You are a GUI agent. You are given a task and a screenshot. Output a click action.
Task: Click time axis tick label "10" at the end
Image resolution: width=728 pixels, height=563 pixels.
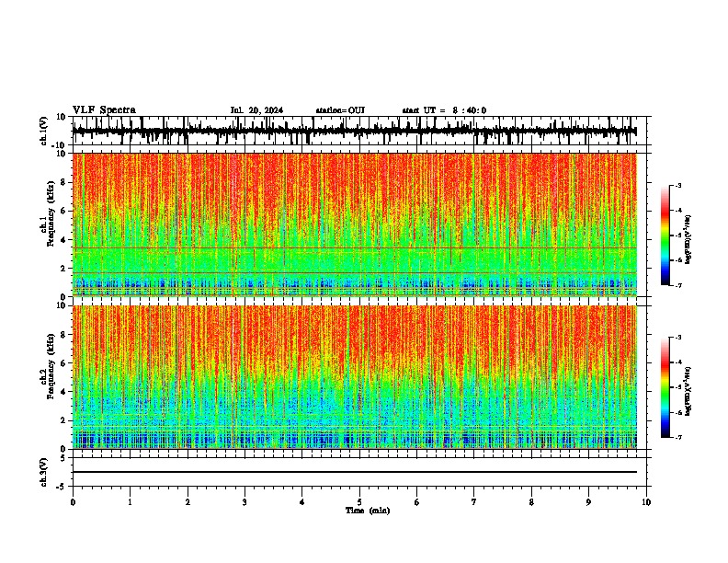(x=646, y=502)
